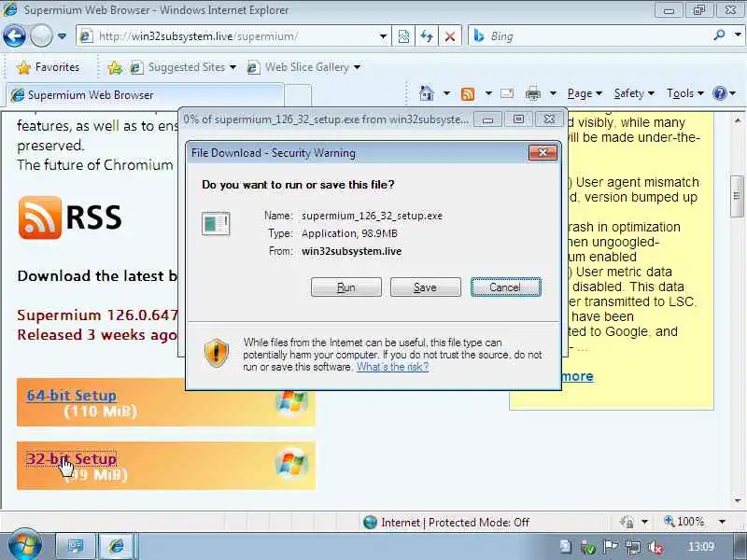Open the Safety menu
747x560 pixels.
coord(634,94)
